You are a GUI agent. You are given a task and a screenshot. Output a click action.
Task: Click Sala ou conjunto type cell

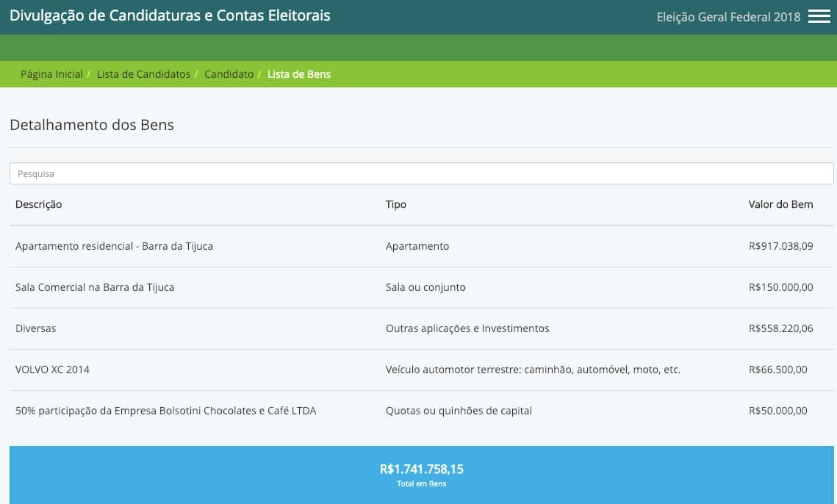pyautogui.click(x=425, y=287)
